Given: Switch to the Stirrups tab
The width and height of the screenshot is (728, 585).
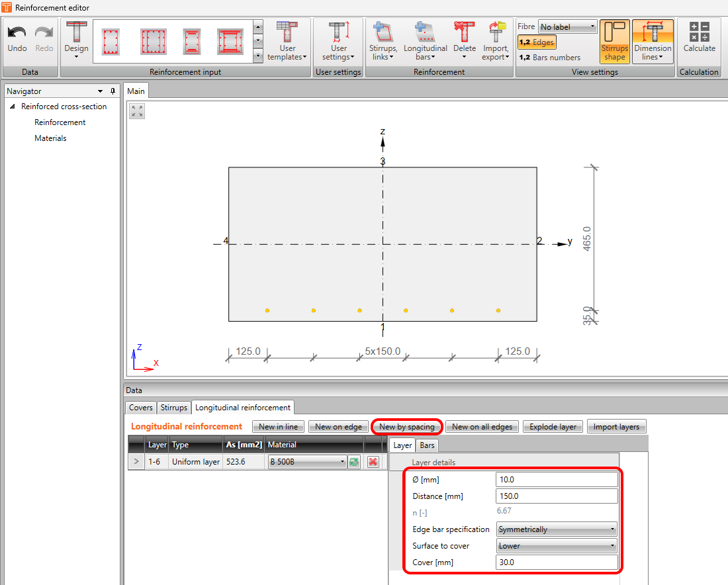Looking at the screenshot, I should pos(173,408).
